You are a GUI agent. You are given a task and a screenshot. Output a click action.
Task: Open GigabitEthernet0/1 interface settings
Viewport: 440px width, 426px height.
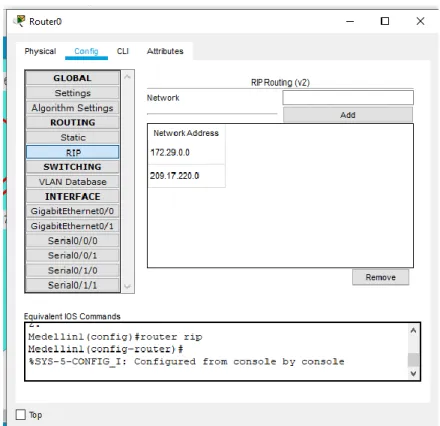72,226
